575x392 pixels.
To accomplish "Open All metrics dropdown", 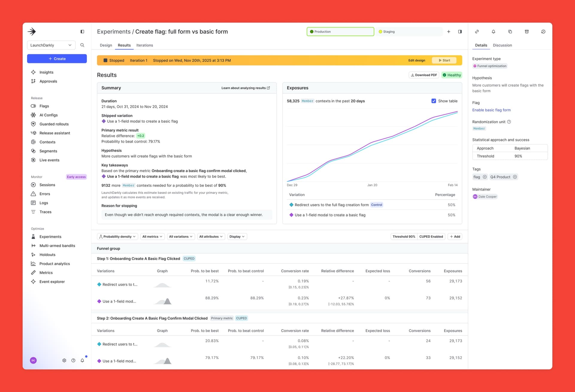I will pyautogui.click(x=152, y=236).
